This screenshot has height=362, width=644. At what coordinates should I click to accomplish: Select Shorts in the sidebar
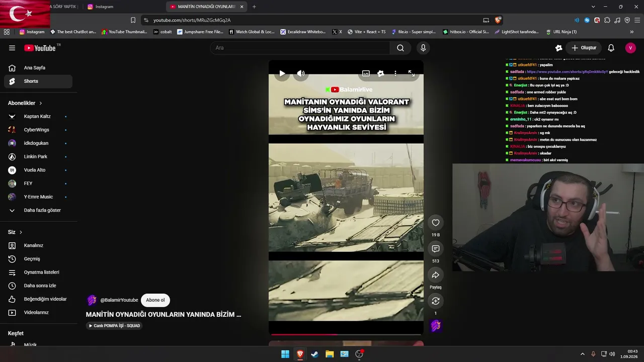pos(38,81)
